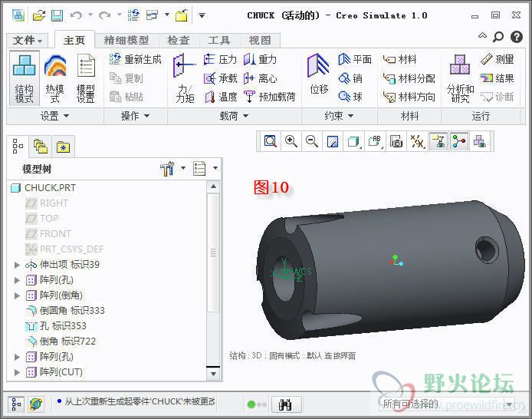Switch to the 视图 tab
This screenshot has height=419, width=532.
pos(260,41)
